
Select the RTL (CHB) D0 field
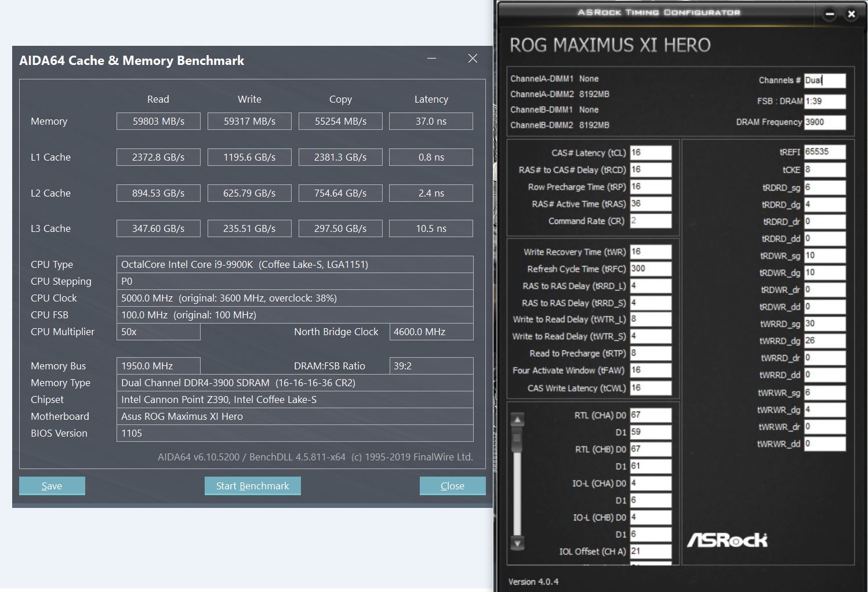tap(651, 449)
